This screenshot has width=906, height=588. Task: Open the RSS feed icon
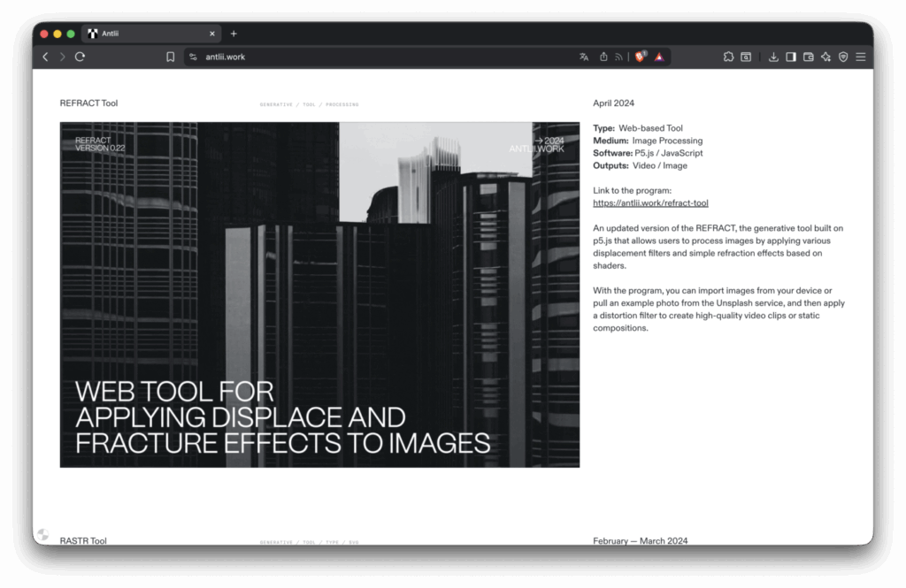click(619, 57)
